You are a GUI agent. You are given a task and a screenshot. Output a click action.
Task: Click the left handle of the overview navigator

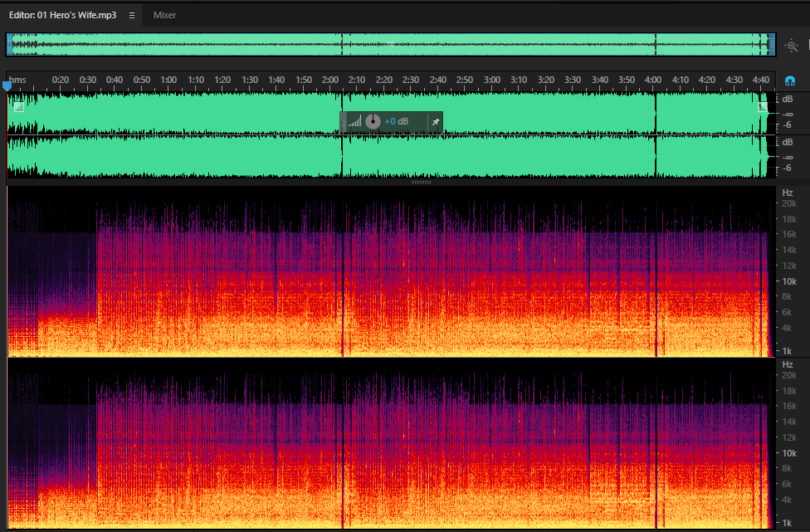pyautogui.click(x=9, y=45)
